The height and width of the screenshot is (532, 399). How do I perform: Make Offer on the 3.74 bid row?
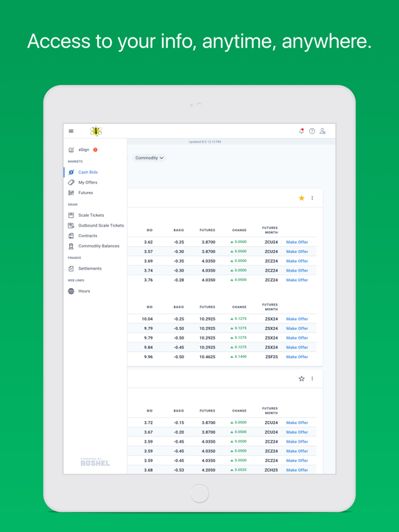pyautogui.click(x=297, y=270)
